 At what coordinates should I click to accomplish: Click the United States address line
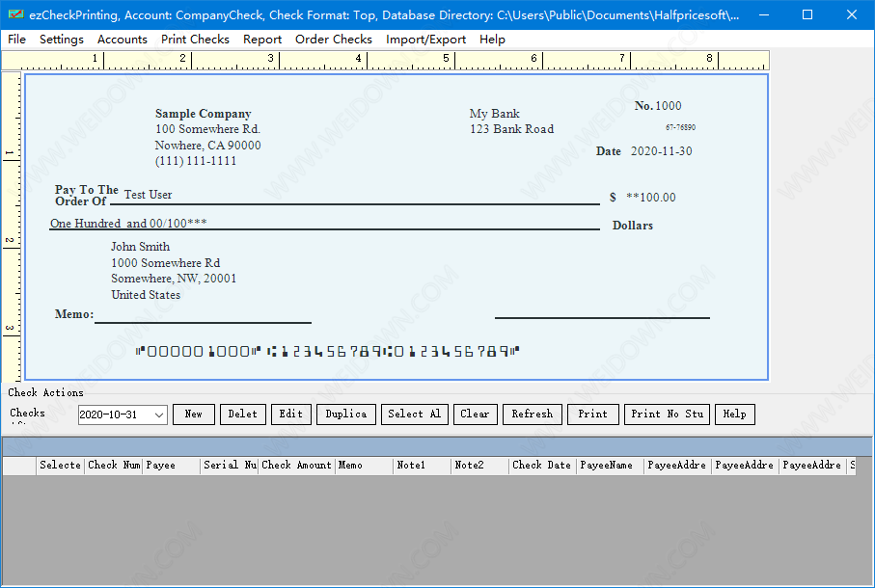point(146,295)
